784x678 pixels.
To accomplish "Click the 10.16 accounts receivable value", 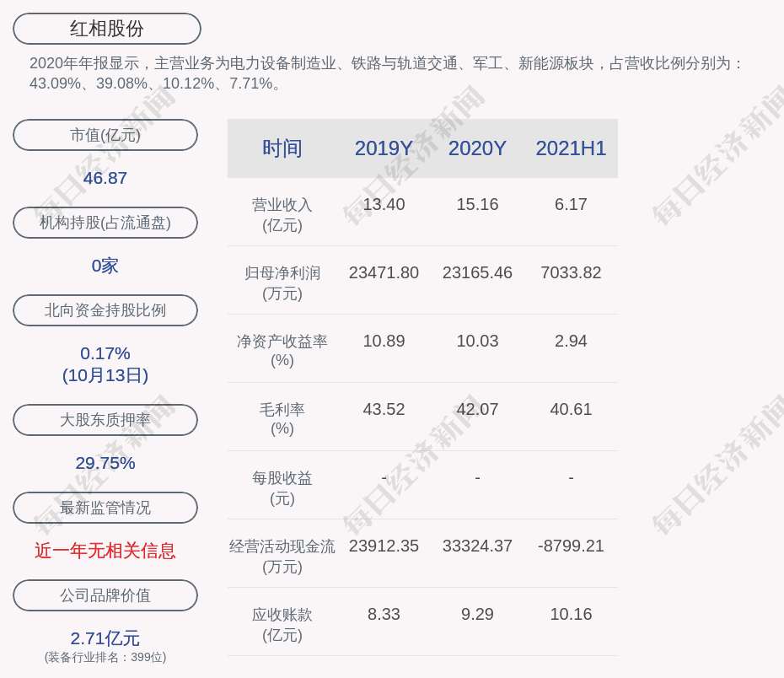I will coord(571,614).
